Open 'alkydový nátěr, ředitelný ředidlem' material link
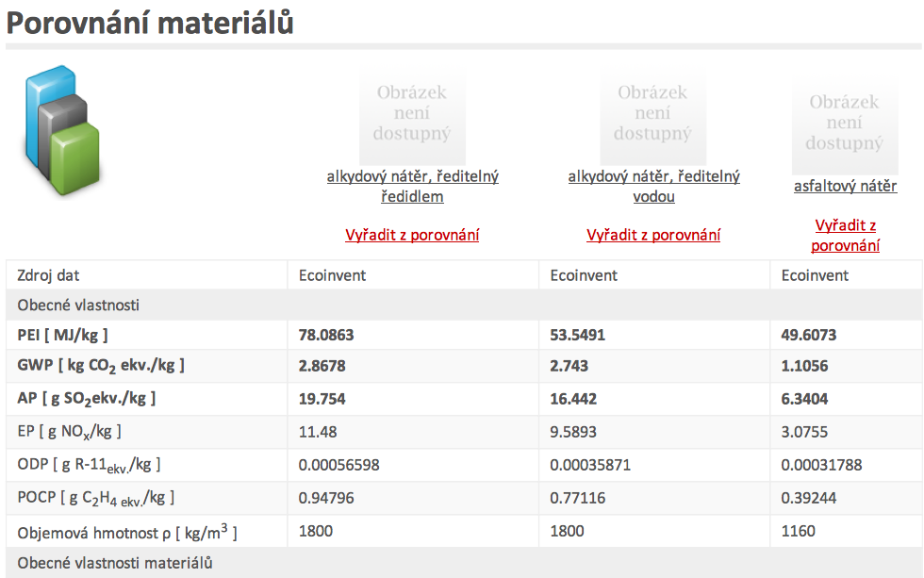Viewport: 924px width, 578px height. pos(413,186)
